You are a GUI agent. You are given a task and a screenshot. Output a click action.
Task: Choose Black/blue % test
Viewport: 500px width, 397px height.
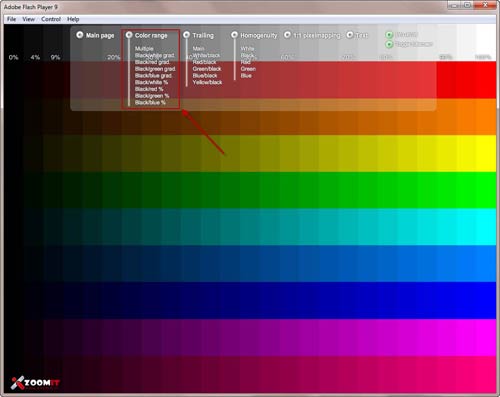150,103
